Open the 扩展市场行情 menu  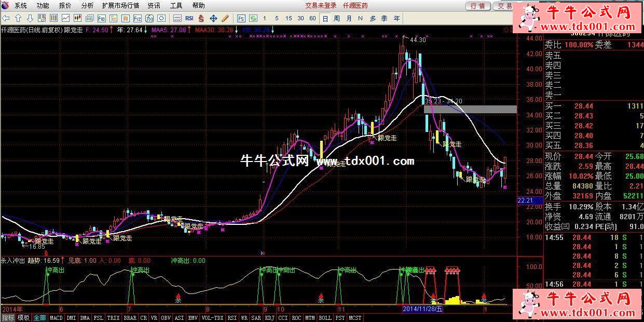point(120,6)
